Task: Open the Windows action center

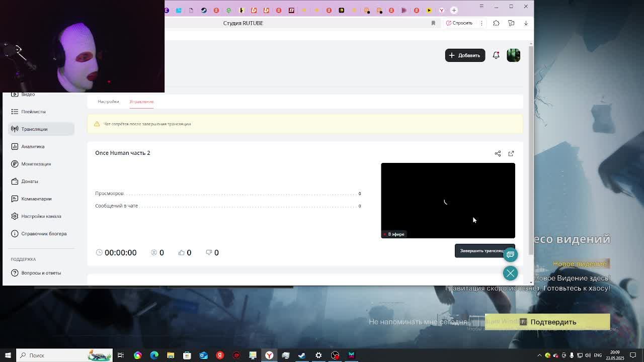Action: pos(633,355)
